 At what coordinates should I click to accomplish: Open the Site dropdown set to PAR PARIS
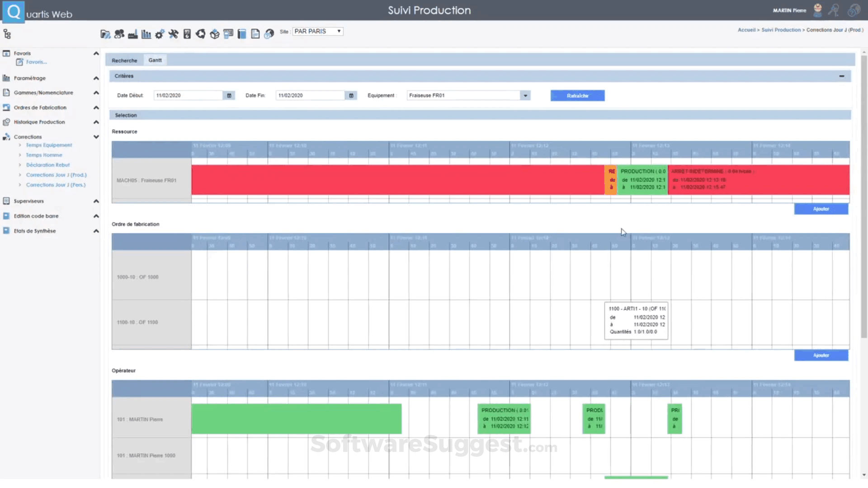[x=338, y=31]
